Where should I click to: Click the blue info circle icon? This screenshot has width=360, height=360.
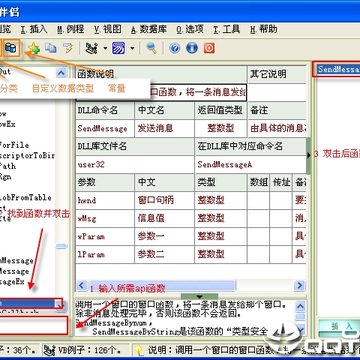[192, 48]
